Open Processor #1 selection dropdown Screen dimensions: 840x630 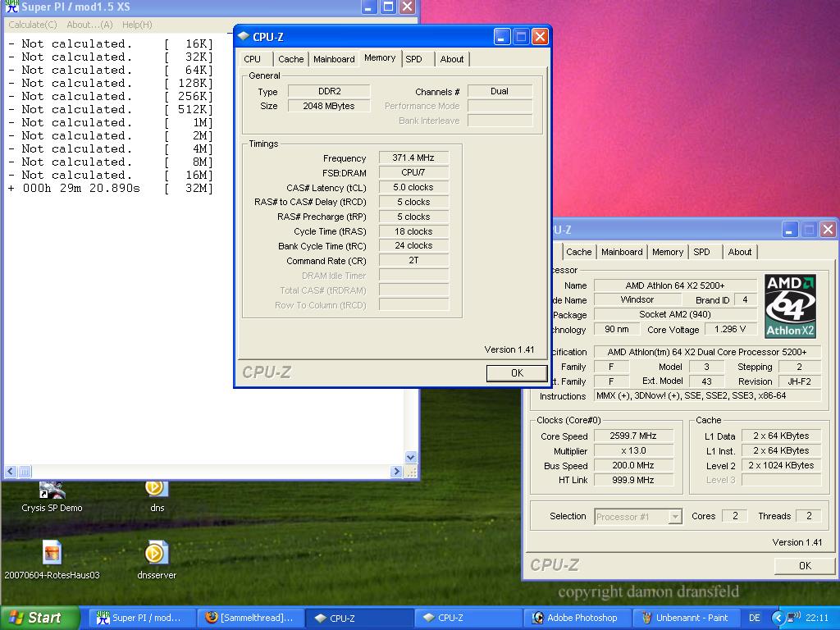(x=675, y=517)
